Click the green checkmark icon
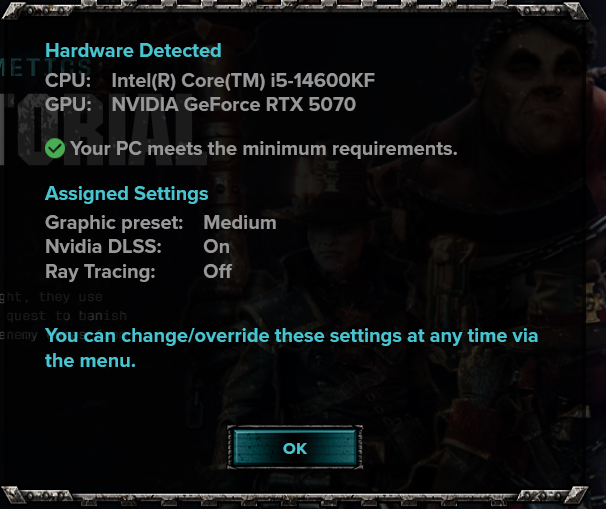The height and width of the screenshot is (509, 606). click(x=55, y=148)
